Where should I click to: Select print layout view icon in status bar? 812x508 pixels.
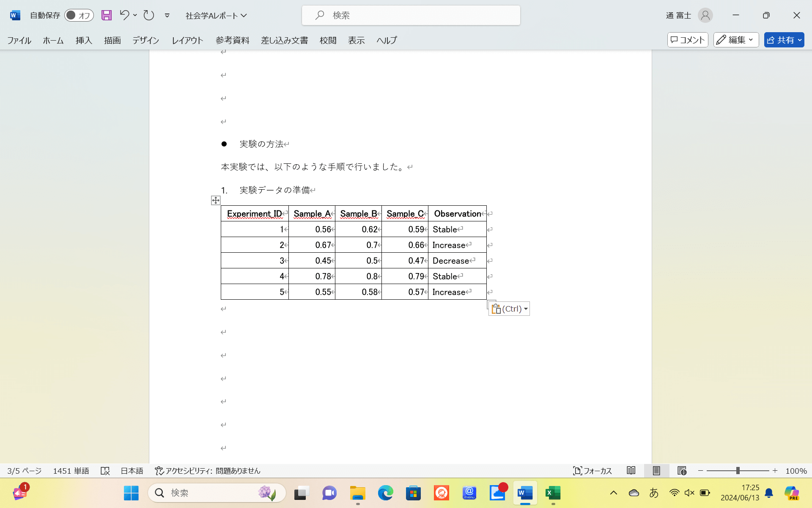[x=656, y=470]
